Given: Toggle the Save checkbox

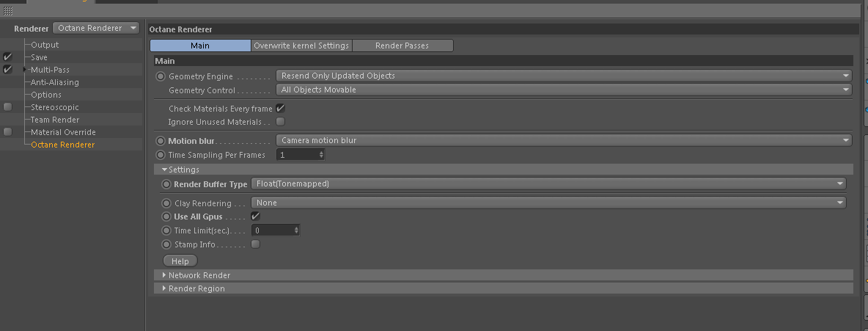Looking at the screenshot, I should tap(8, 57).
